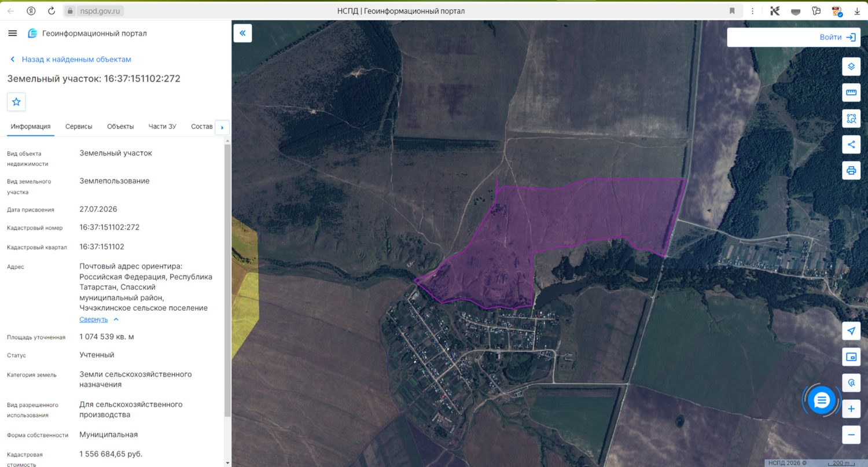The height and width of the screenshot is (467, 868).
Task: Open the chat assistant bubble
Action: click(822, 399)
